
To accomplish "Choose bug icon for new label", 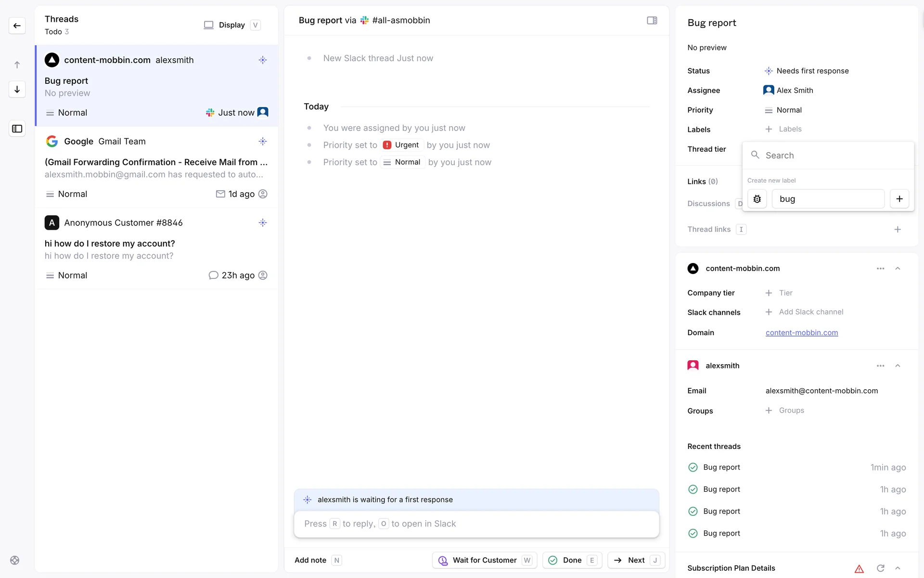I will [x=757, y=199].
